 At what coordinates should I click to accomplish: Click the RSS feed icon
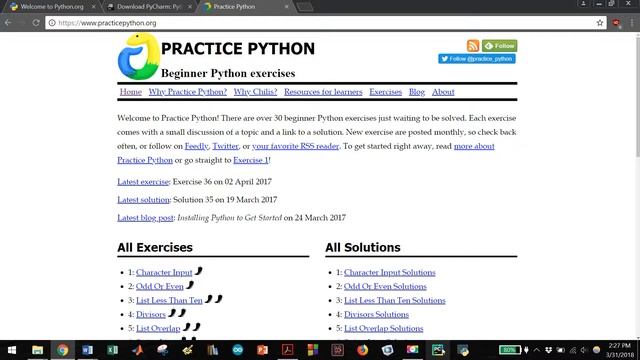pyautogui.click(x=473, y=45)
